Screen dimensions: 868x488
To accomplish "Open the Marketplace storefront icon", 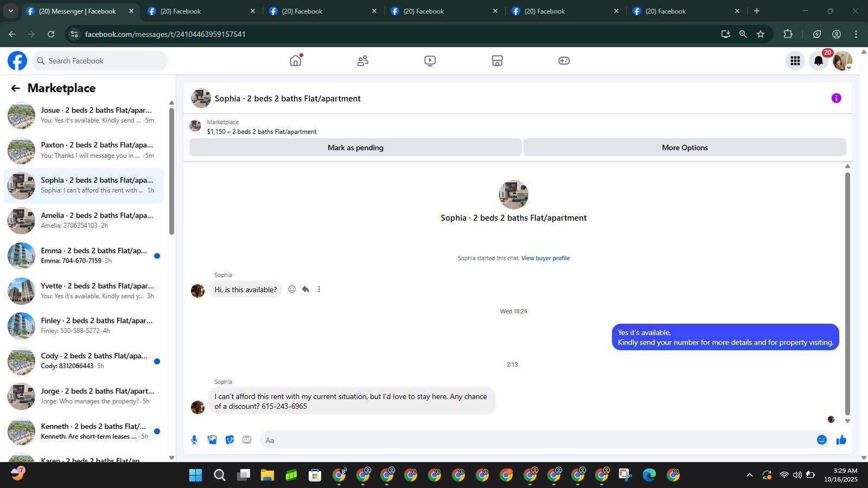I will point(497,61).
